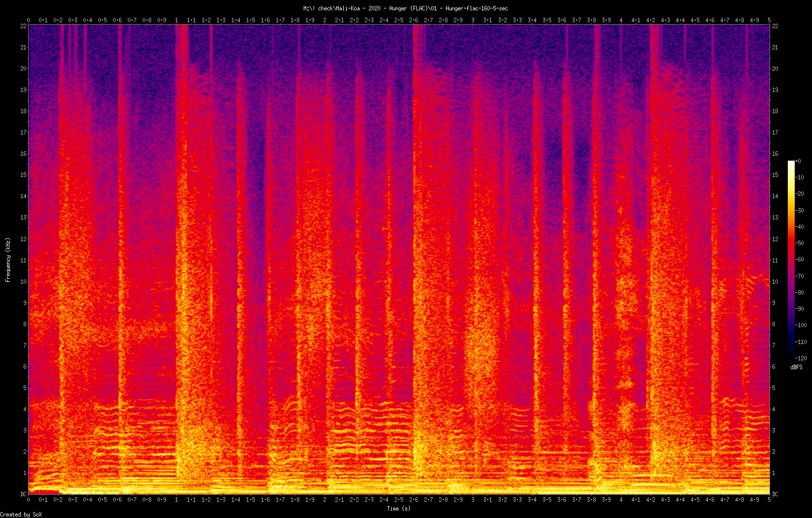Select the "-120" level on the color legend
Viewport: 812px width, 518px height.
(x=802, y=358)
